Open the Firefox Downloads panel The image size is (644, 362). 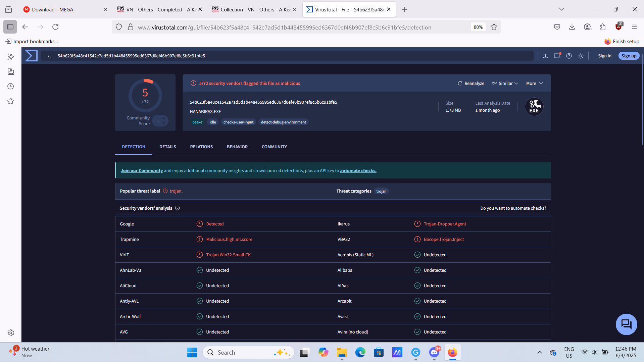[x=572, y=27]
